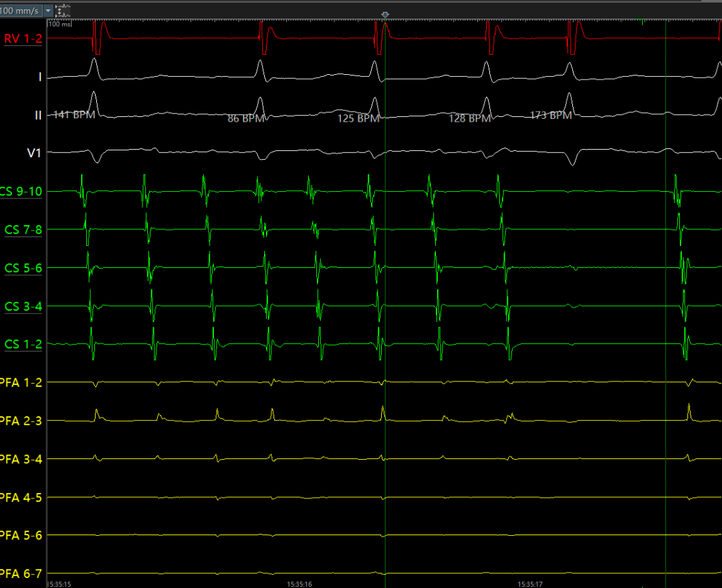Screen dimensions: 722x588
Task: Select the PFA 4-5 channel label
Action: pyautogui.click(x=21, y=497)
